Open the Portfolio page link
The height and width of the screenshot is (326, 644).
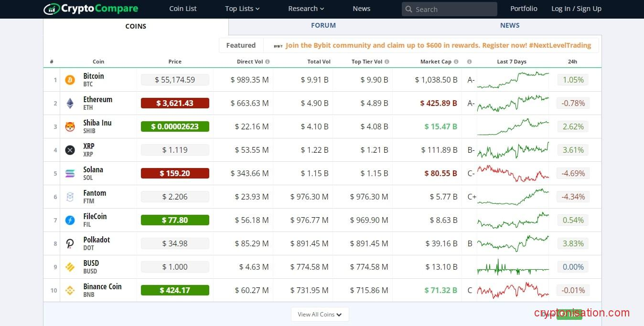[x=524, y=9]
